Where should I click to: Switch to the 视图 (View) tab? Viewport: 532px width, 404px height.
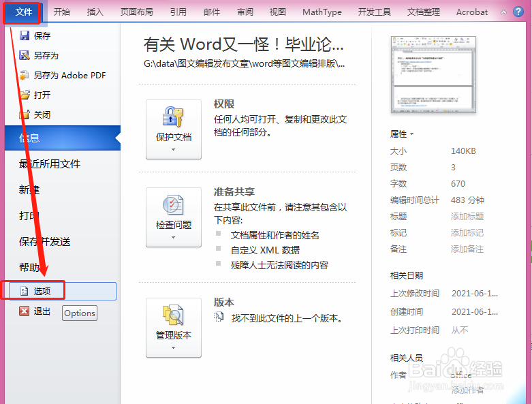coord(277,12)
